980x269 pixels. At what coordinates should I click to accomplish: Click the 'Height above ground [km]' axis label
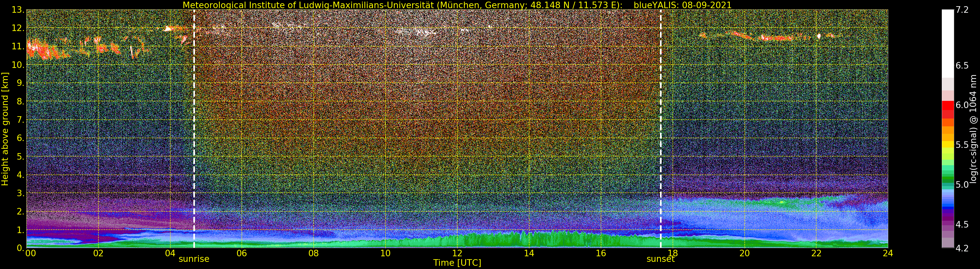[5, 129]
